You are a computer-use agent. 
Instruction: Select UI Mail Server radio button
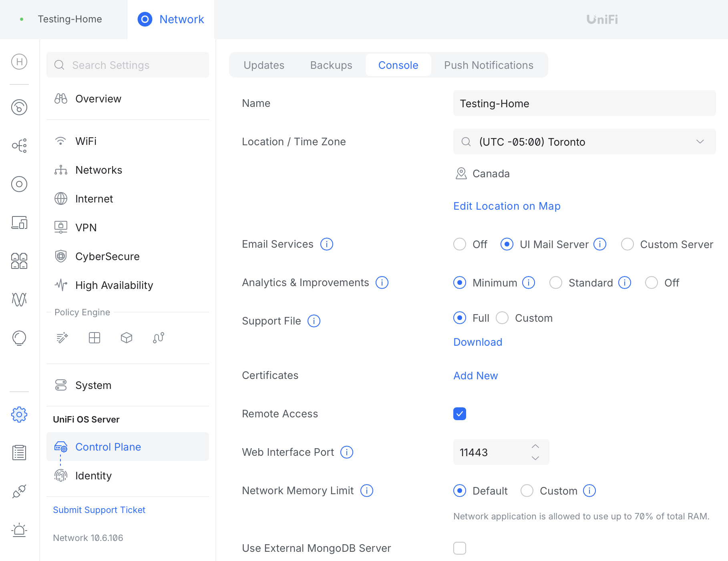507,244
